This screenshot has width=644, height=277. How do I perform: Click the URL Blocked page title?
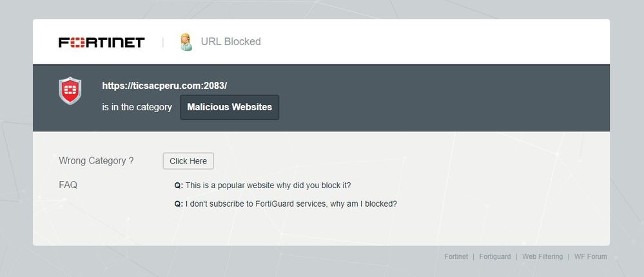pyautogui.click(x=231, y=42)
